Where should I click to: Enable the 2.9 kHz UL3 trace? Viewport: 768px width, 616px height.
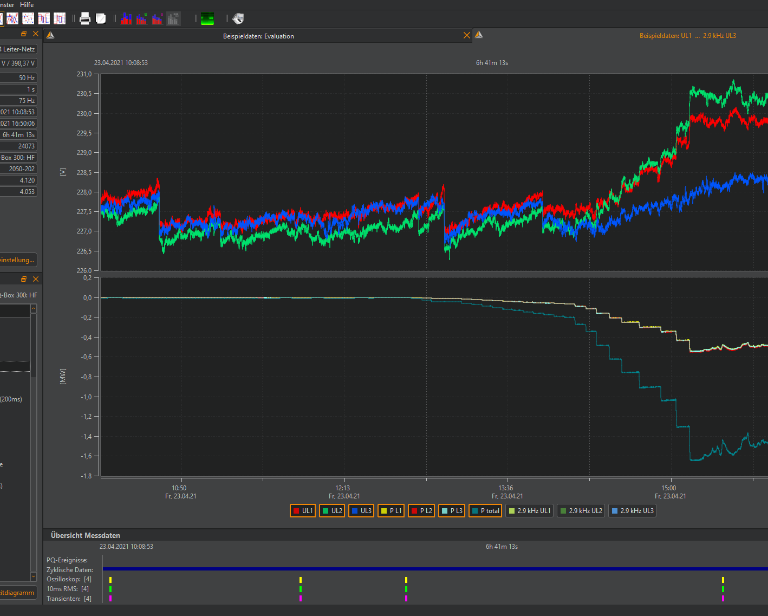coord(632,511)
